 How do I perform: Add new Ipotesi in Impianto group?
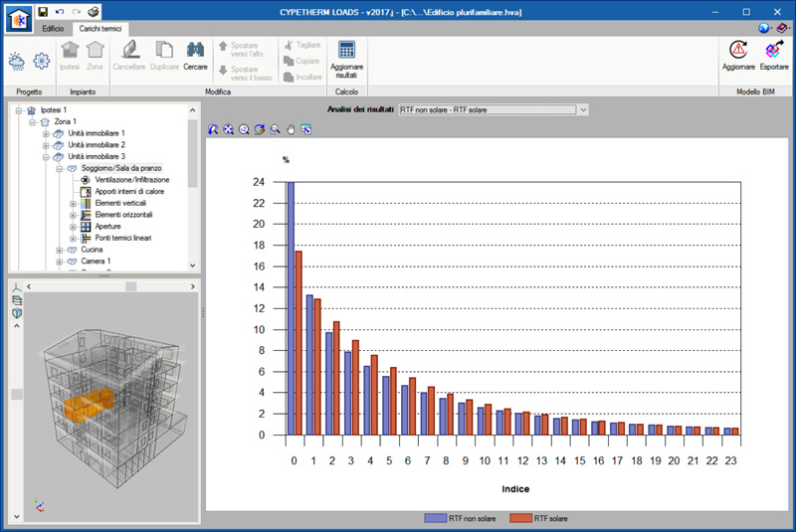coord(70,56)
